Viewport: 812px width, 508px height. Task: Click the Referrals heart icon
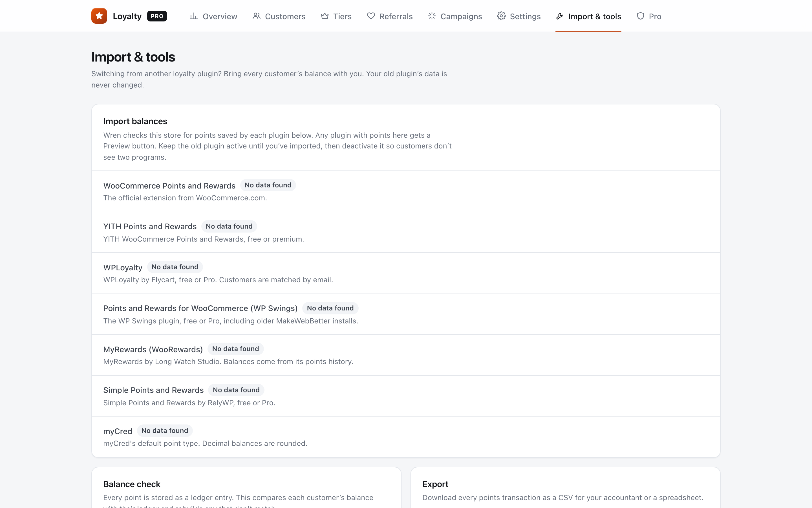pos(371,16)
